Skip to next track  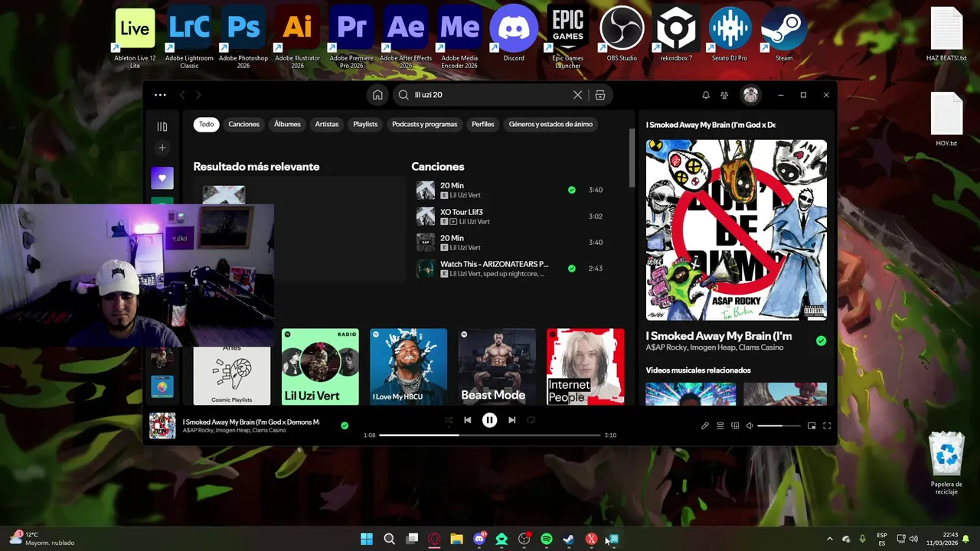pyautogui.click(x=511, y=420)
